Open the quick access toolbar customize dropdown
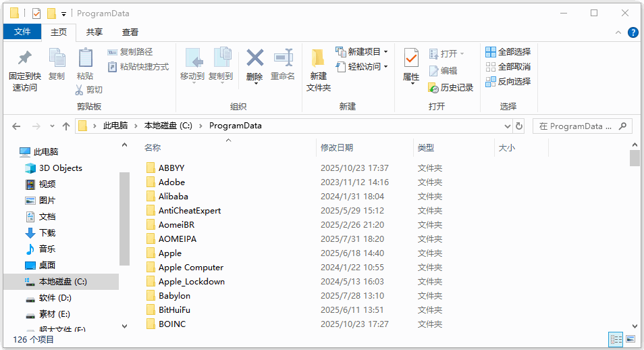Image resolution: width=644 pixels, height=350 pixels. pos(63,14)
